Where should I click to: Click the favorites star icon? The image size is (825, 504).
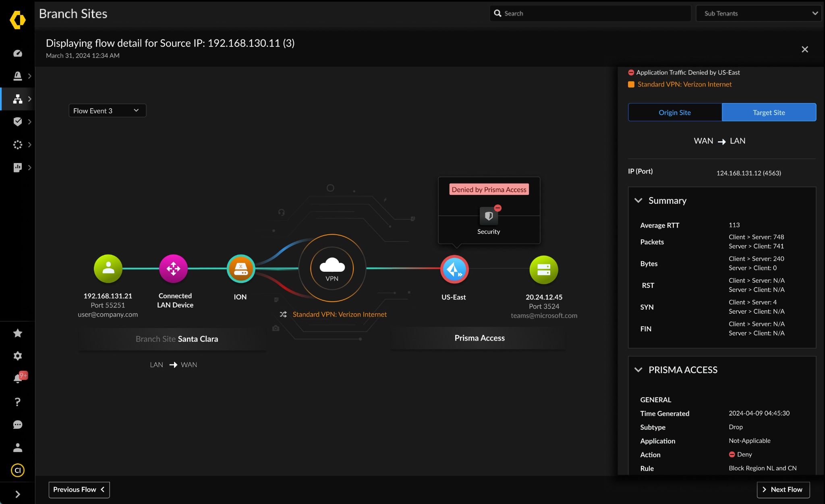tap(17, 333)
